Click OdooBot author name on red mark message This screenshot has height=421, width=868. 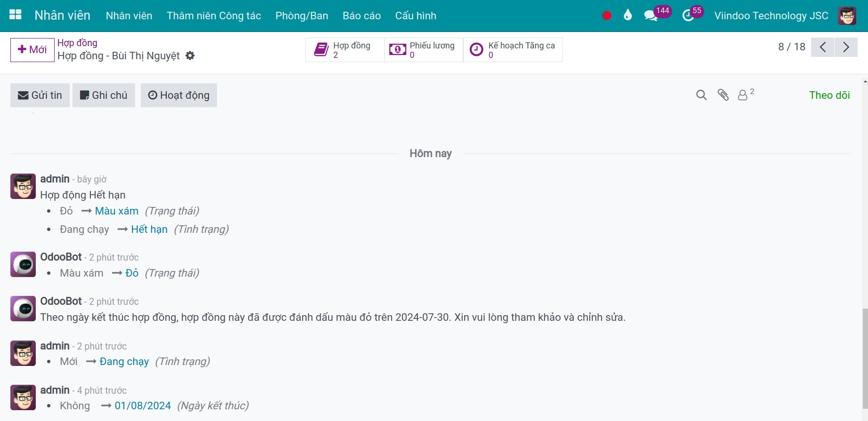(61, 301)
